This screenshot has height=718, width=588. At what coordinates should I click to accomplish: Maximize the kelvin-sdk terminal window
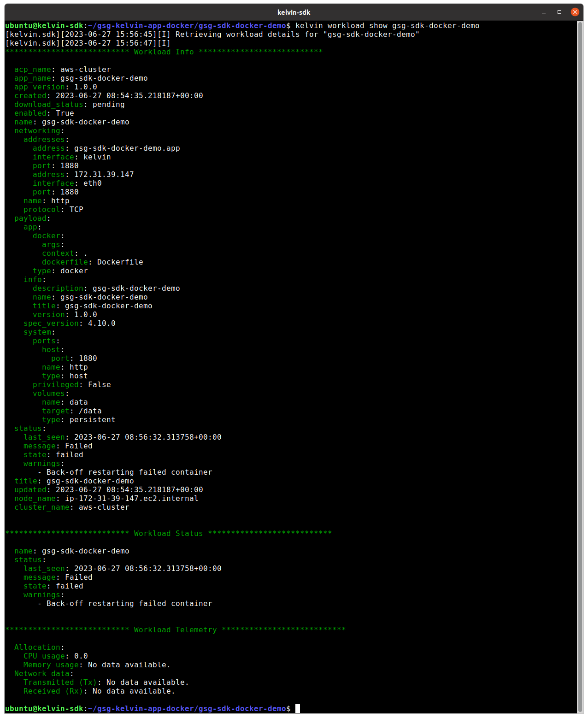point(559,12)
